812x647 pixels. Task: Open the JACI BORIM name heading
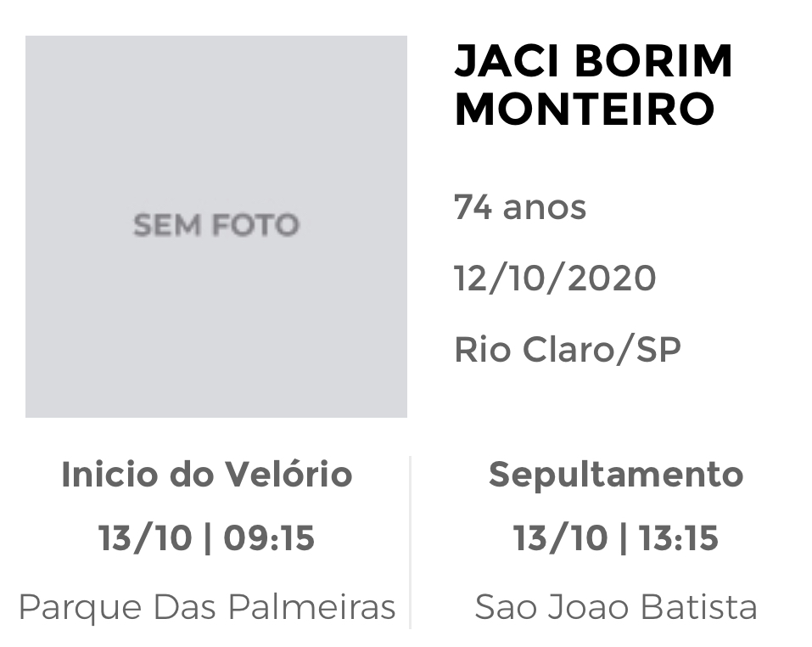point(593,60)
